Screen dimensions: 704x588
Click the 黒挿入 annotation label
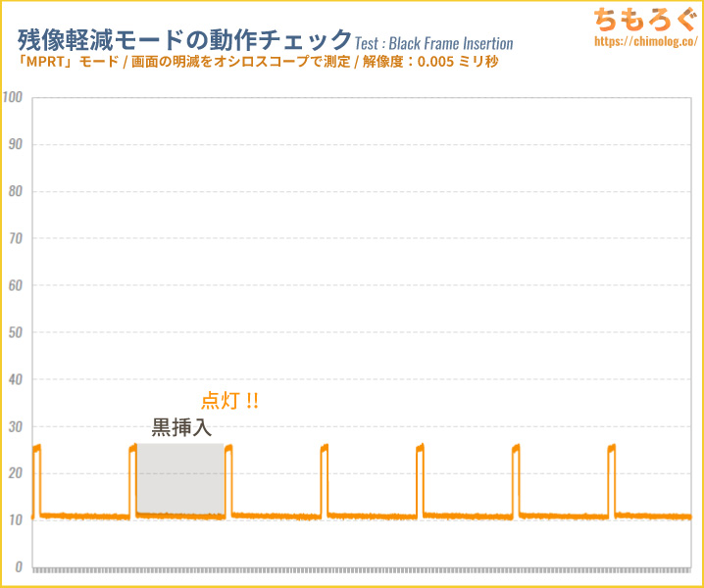(x=181, y=427)
